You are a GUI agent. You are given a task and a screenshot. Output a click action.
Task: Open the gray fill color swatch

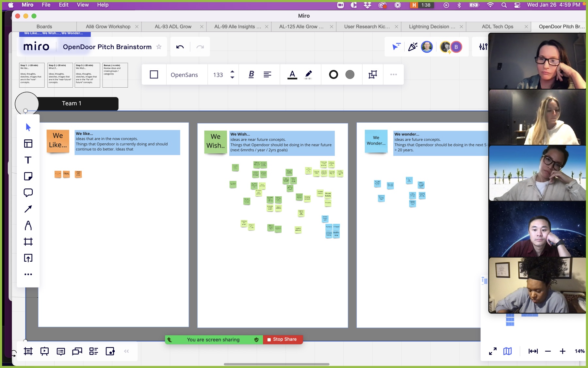tap(350, 75)
